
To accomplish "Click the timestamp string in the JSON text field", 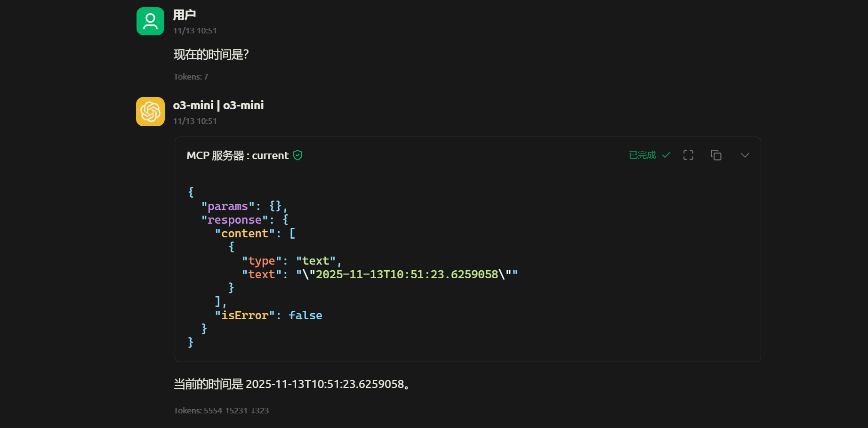I will click(x=407, y=275).
